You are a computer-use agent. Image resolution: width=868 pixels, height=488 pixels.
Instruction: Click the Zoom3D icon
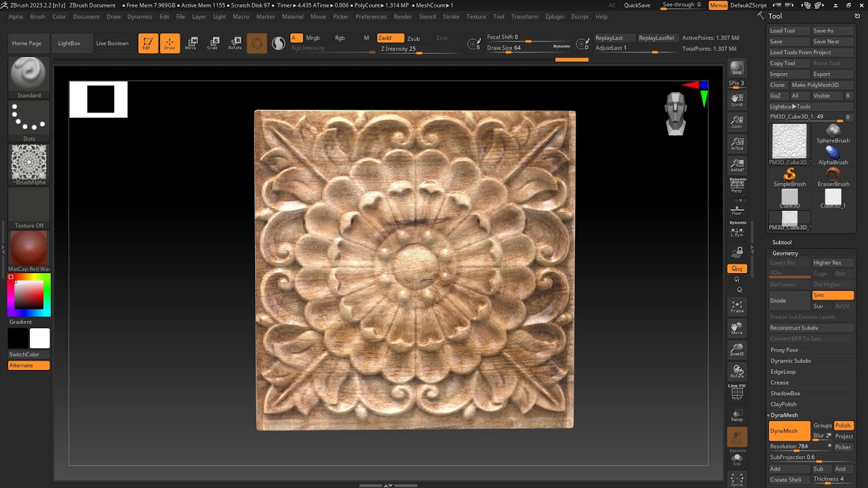click(737, 350)
